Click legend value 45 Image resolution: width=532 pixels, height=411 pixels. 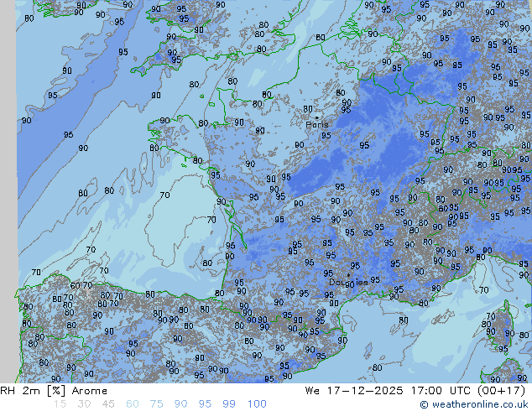[108, 404]
